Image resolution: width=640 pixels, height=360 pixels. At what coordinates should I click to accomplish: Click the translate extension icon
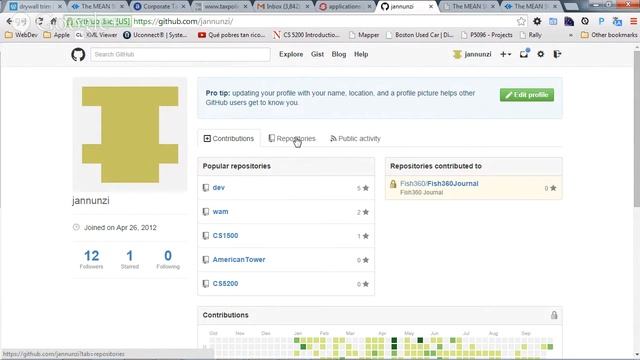pos(617,21)
